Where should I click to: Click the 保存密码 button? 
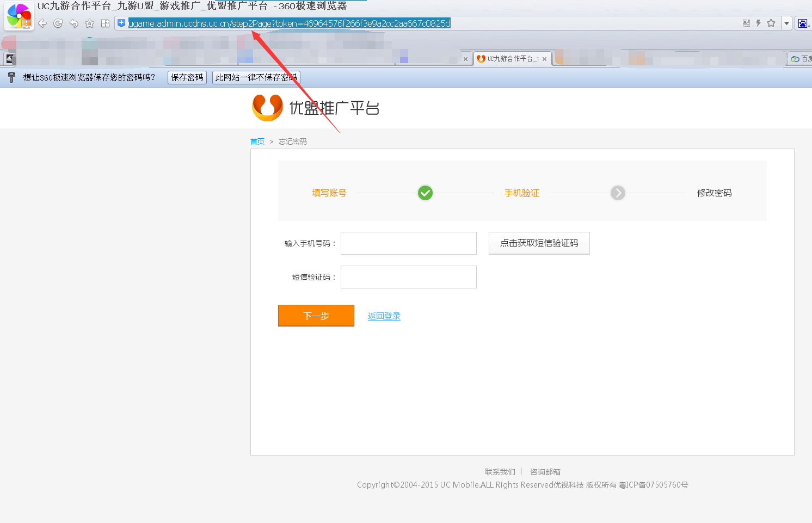pos(187,77)
